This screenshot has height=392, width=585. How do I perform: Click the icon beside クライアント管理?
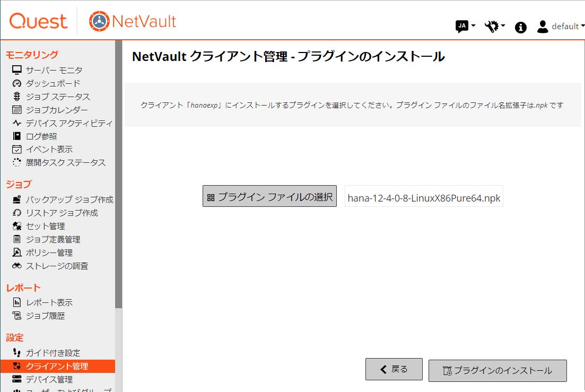pyautogui.click(x=17, y=366)
